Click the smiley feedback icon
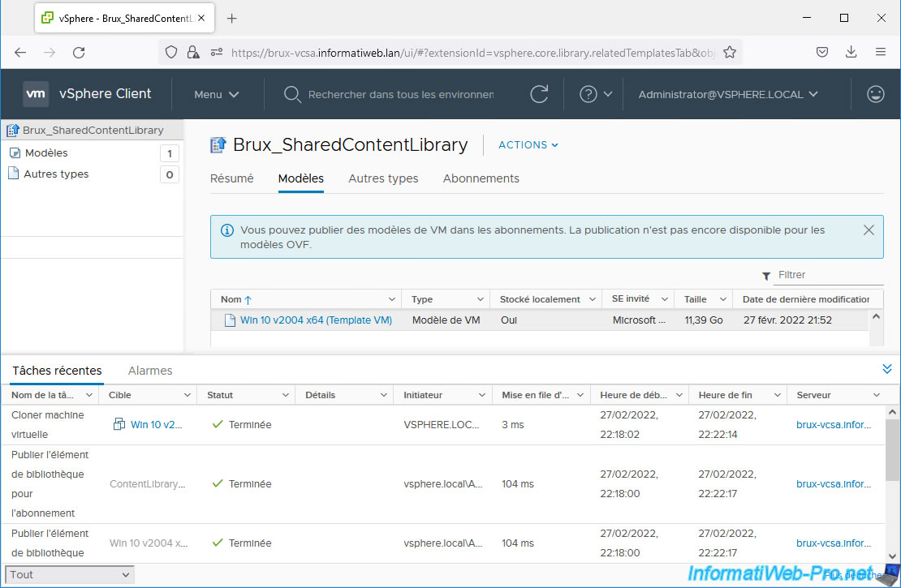 point(875,94)
